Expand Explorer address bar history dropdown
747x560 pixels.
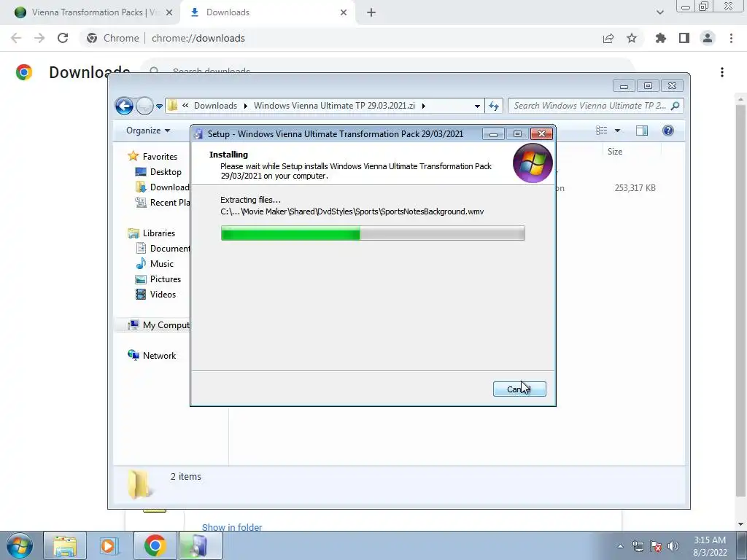coord(477,106)
